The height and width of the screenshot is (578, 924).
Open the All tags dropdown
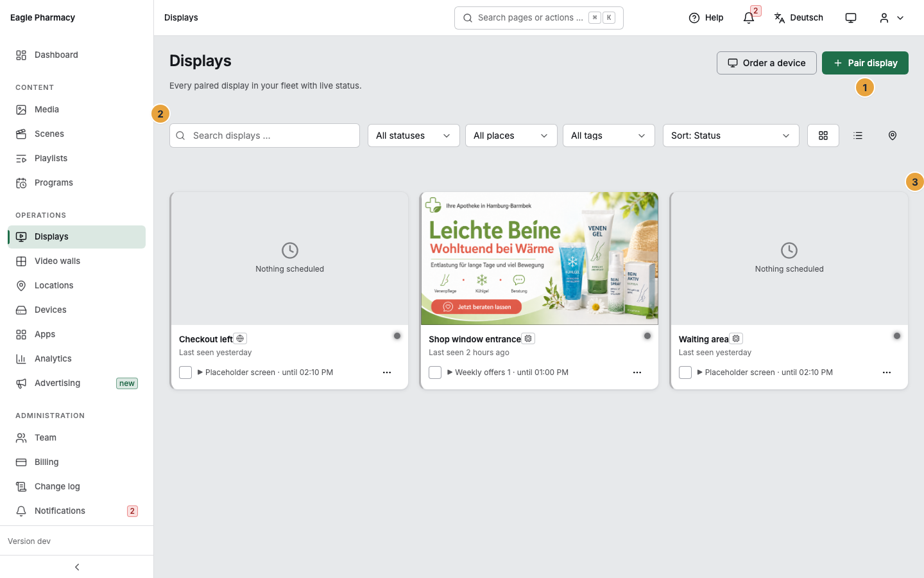609,136
